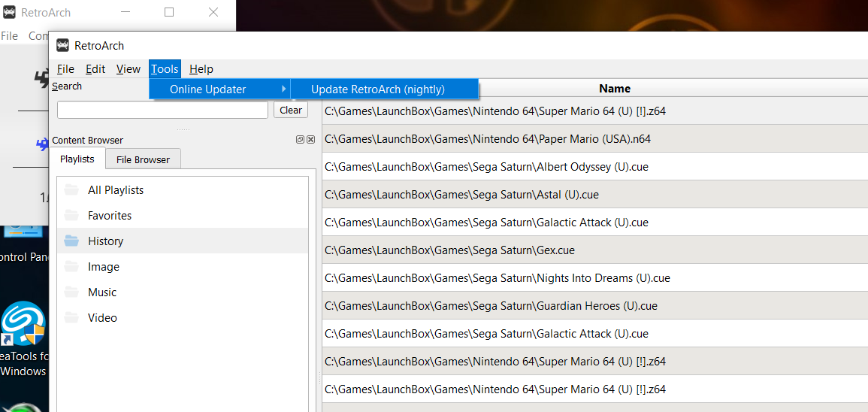868x412 pixels.
Task: Open the View menu
Action: coord(129,69)
